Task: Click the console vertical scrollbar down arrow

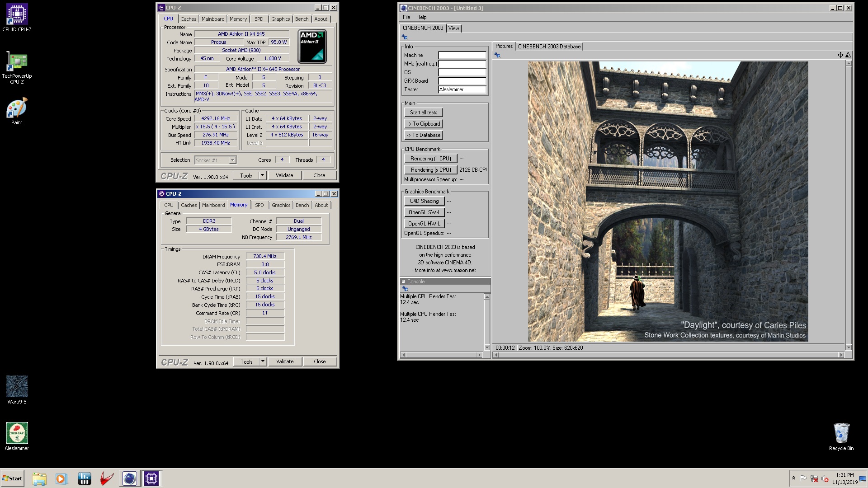Action: 487,347
